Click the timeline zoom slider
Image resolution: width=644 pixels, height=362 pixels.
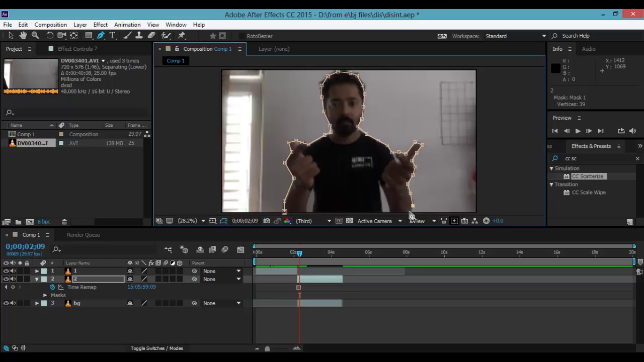pos(267,348)
